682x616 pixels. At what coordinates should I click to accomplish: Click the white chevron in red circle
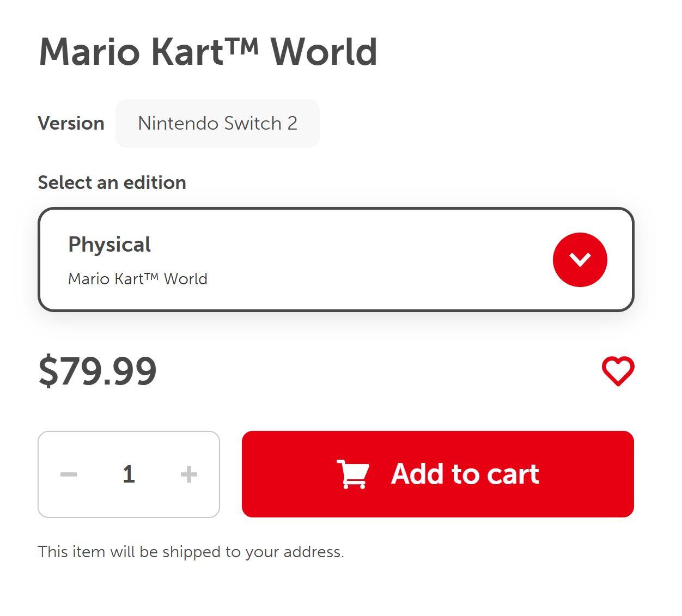[580, 260]
